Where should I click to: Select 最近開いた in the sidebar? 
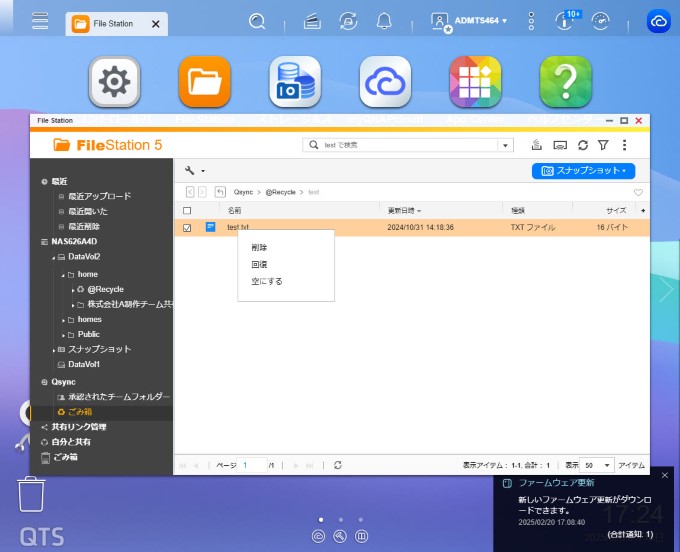point(88,212)
